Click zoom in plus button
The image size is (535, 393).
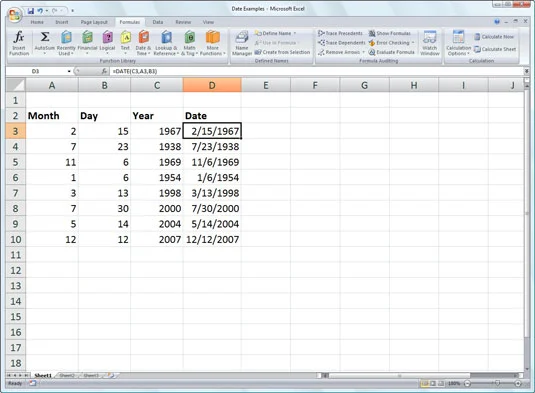pos(518,383)
